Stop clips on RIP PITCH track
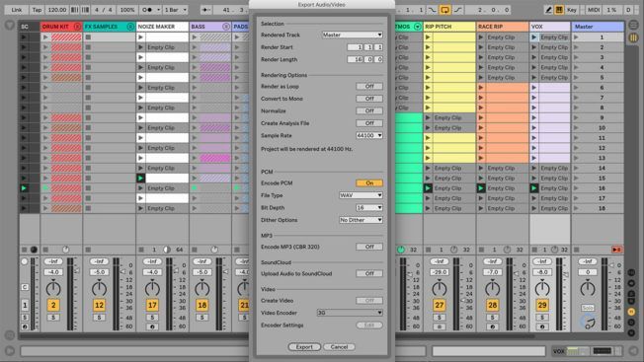 (429, 250)
